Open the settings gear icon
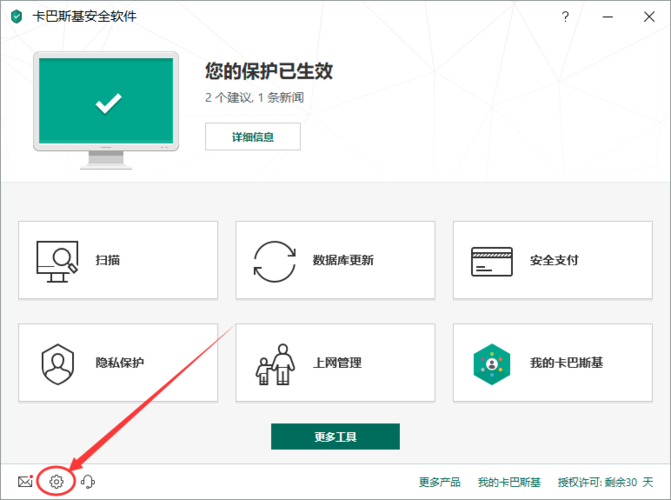Image resolution: width=671 pixels, height=500 pixels. click(56, 482)
